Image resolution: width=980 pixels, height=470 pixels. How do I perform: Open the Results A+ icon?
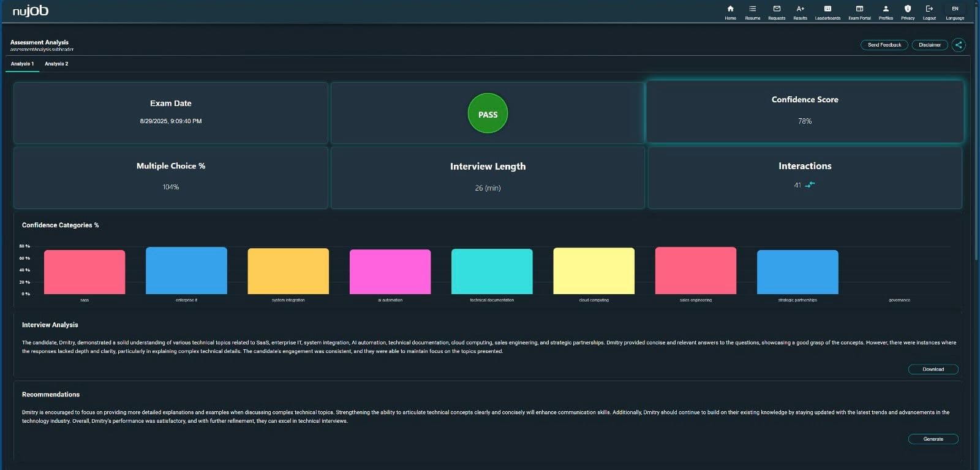[x=800, y=9]
